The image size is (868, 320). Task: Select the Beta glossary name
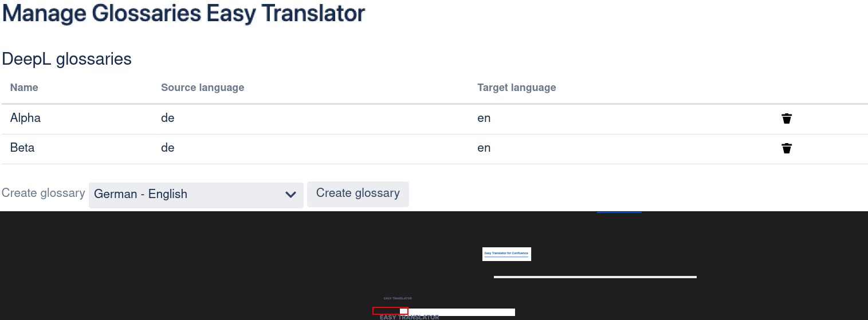pos(22,148)
